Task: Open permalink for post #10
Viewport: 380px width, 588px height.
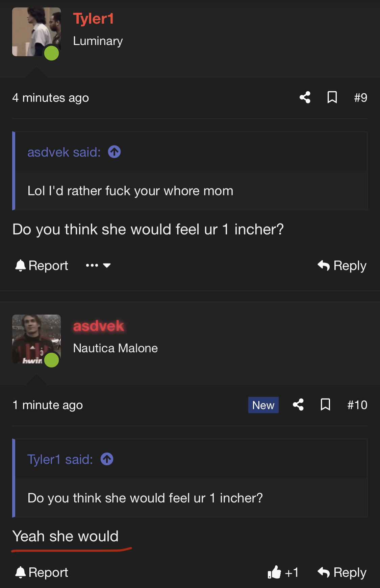Action: click(357, 405)
